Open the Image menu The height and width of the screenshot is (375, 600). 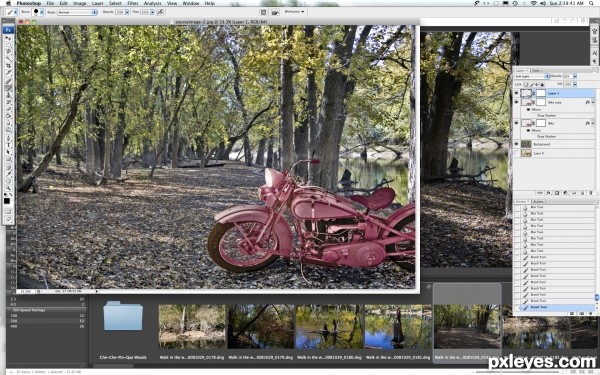click(80, 3)
